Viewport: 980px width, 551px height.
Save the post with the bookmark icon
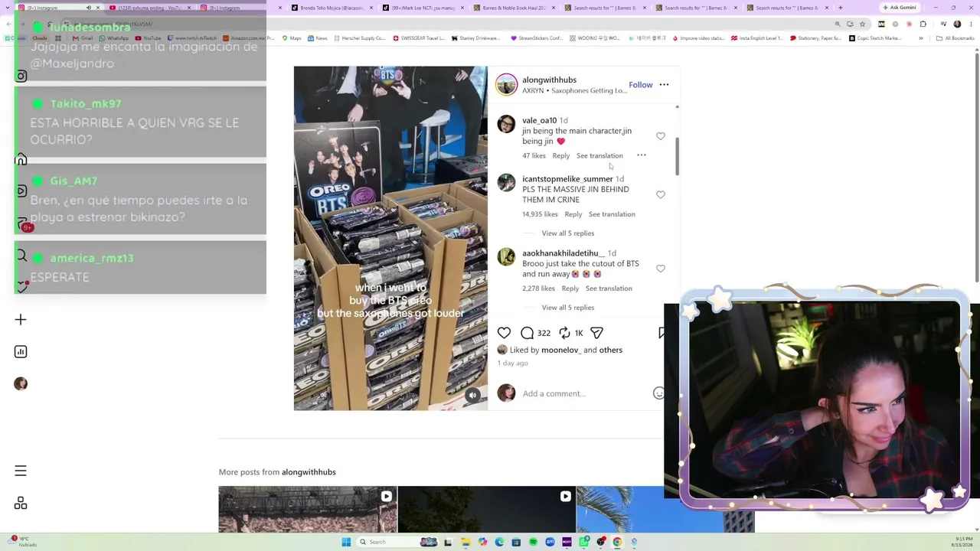point(661,333)
